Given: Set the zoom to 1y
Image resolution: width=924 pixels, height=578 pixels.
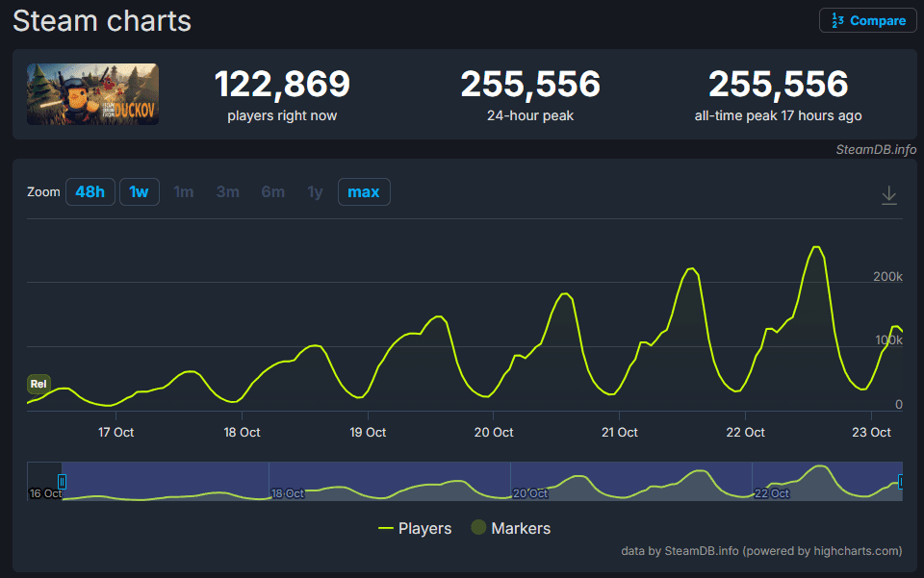Looking at the screenshot, I should pos(315,192).
